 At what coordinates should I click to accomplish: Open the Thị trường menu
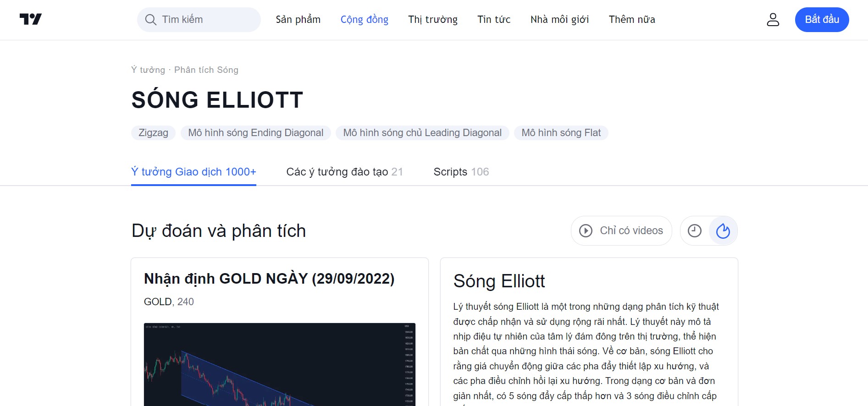point(433,20)
